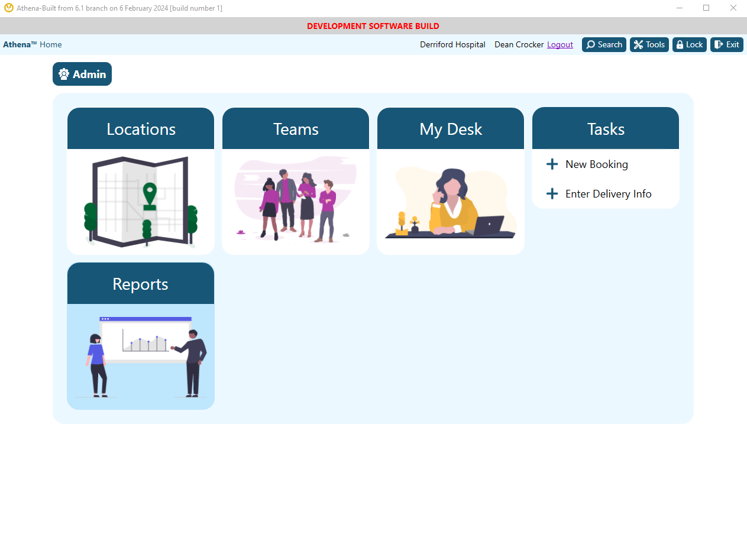Click the Athena Home label

pyautogui.click(x=33, y=44)
